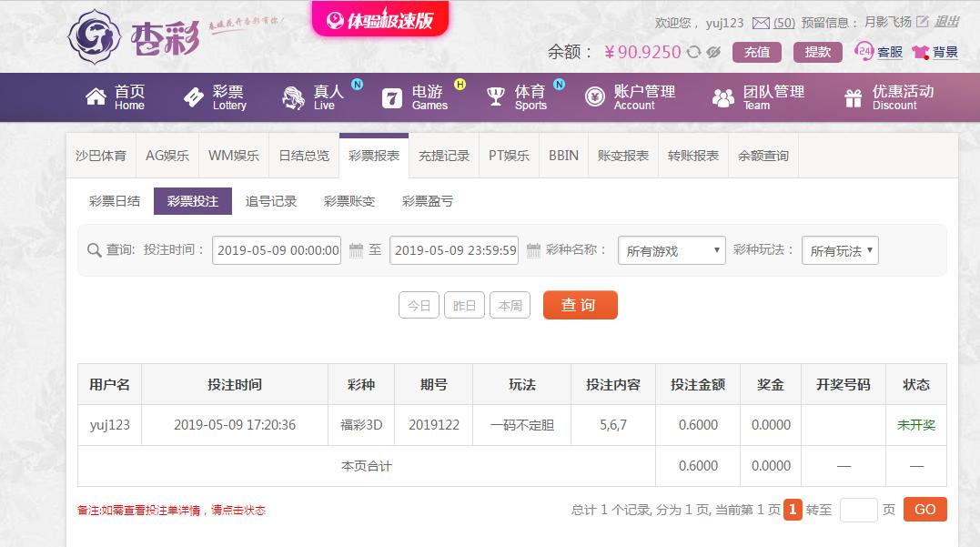Filter by today (今日) button
Screen dimensions: 980x547
click(419, 306)
